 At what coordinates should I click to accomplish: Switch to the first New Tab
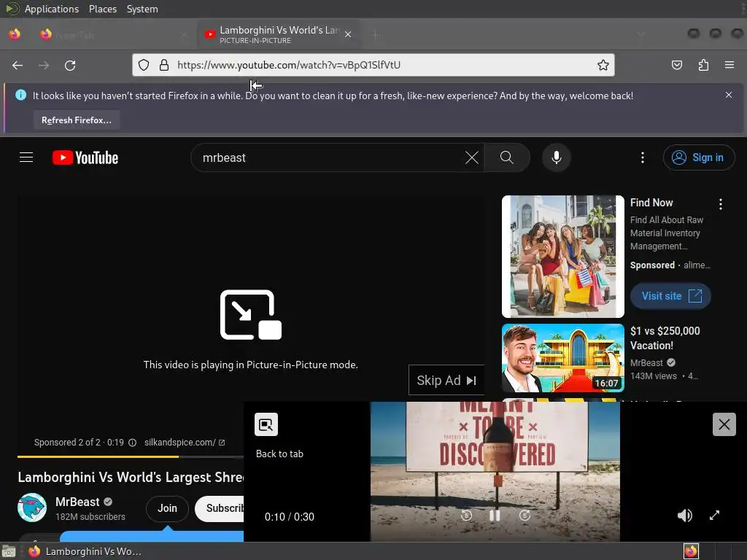115,34
